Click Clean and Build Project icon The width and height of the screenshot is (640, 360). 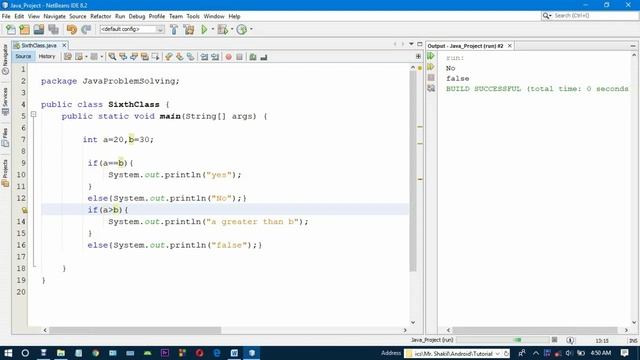coord(189,29)
